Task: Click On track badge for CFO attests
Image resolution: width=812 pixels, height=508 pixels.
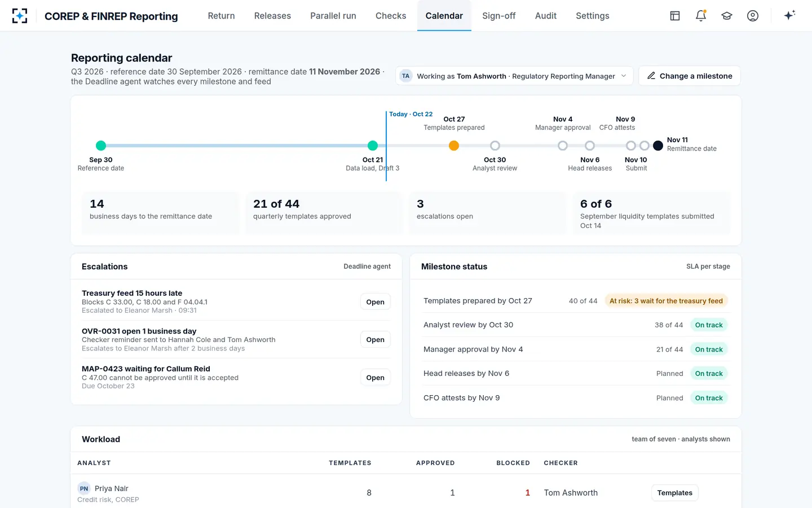Action: coord(709,398)
